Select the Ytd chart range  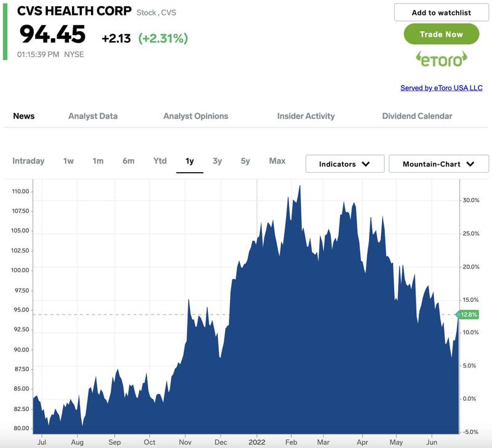[x=160, y=161]
